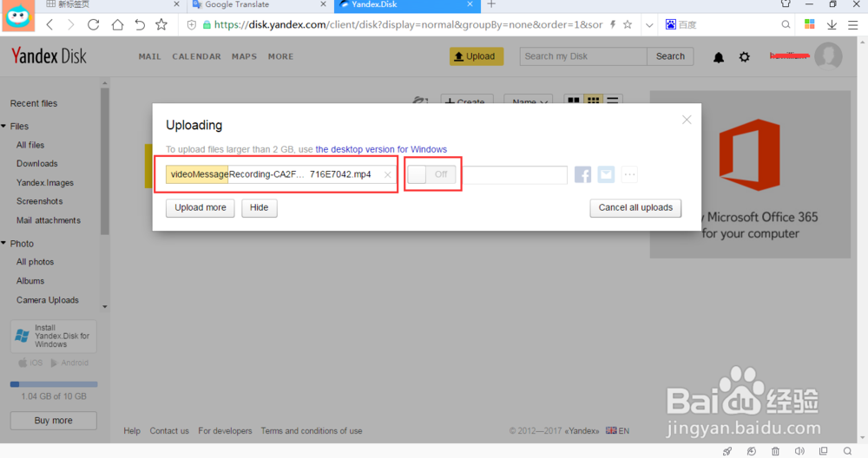Image resolution: width=868 pixels, height=458 pixels.
Task: Open Mail attachments in the sidebar
Action: [48, 220]
